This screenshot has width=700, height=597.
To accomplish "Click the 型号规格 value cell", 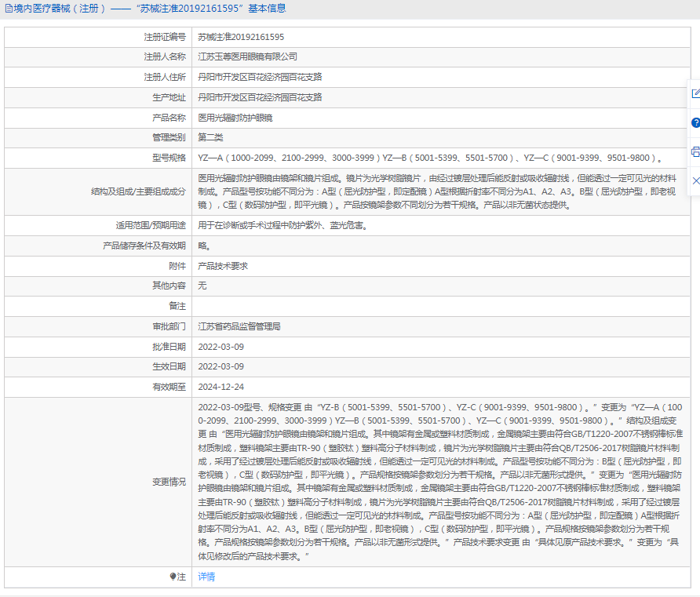I will 430,158.
